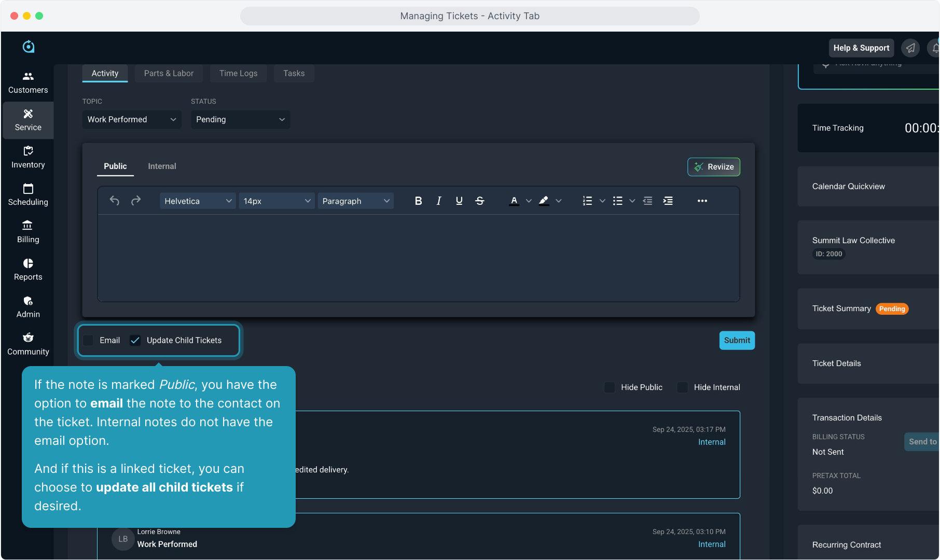Click the text color swatch icon

(x=514, y=201)
